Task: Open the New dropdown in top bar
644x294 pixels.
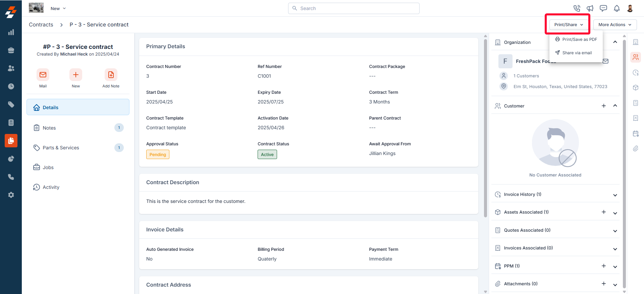Action: (x=58, y=8)
